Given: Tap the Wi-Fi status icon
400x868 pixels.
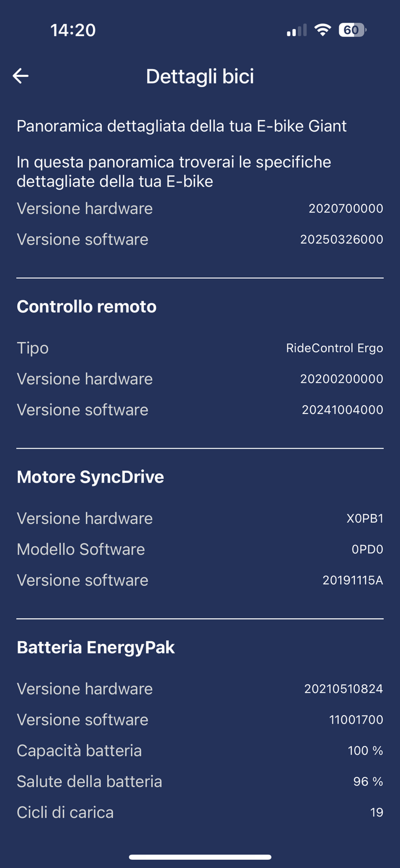Looking at the screenshot, I should pos(323,30).
